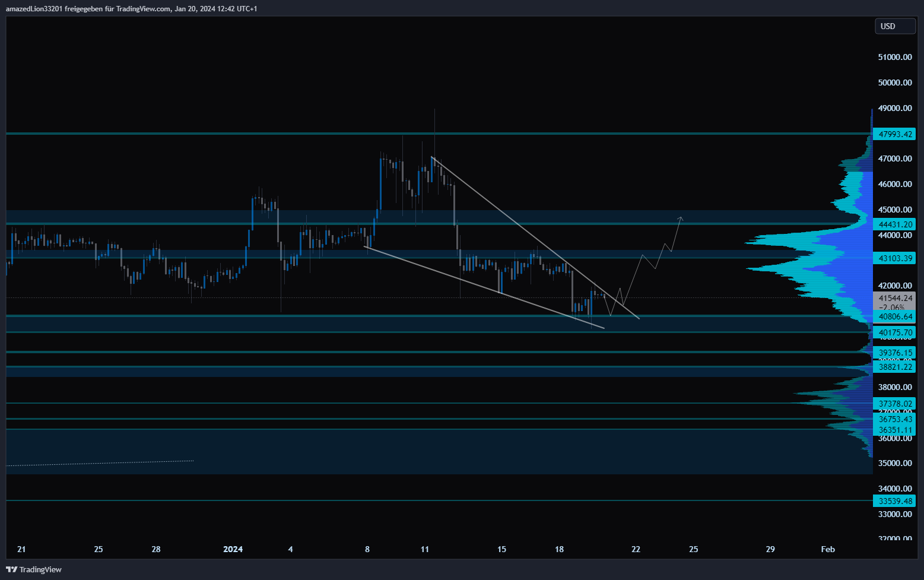This screenshot has width=924, height=580.
Task: Select the dotted line near 35000 level
Action: coord(100,463)
